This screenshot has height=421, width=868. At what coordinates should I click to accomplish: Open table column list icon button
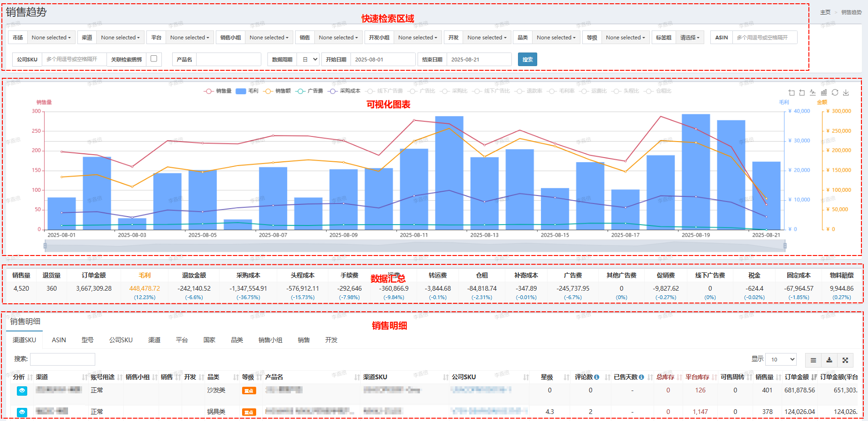click(813, 360)
